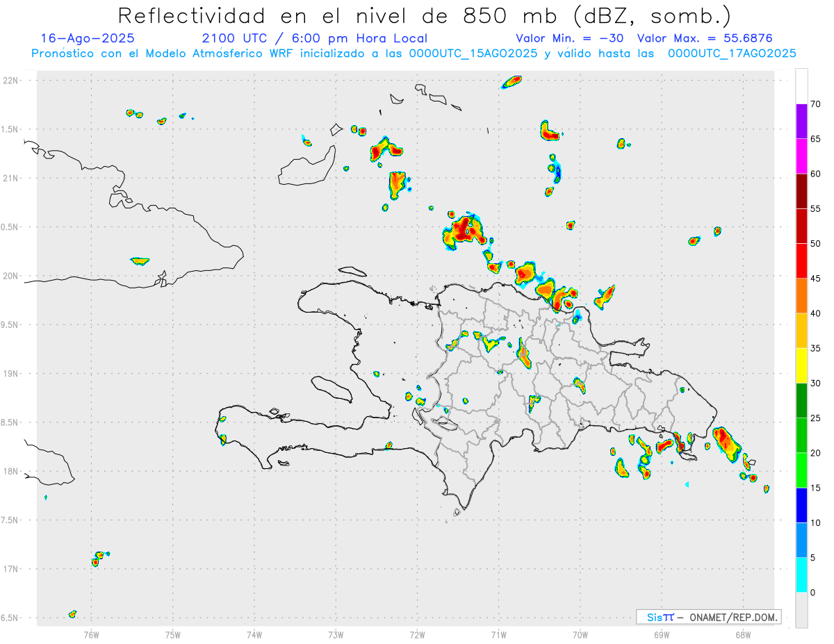
Task: Click the latitude label '20N'
Action: click(11, 276)
